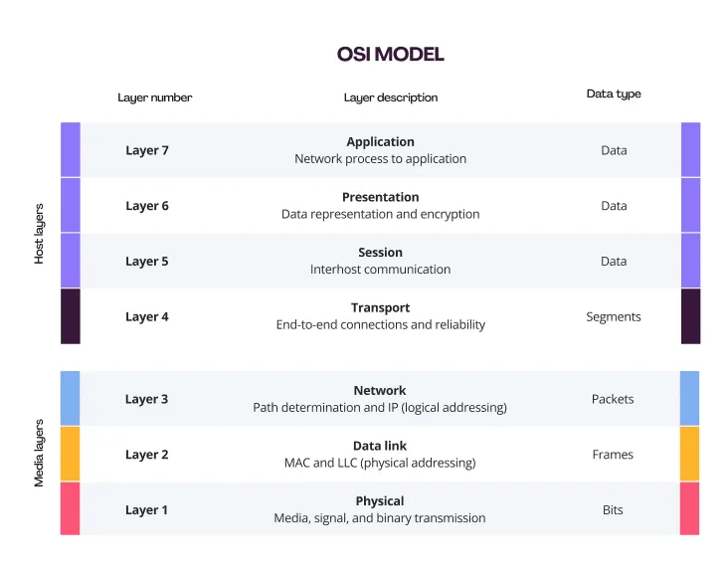
Task: Click the Presentation layer name
Action: (x=380, y=197)
